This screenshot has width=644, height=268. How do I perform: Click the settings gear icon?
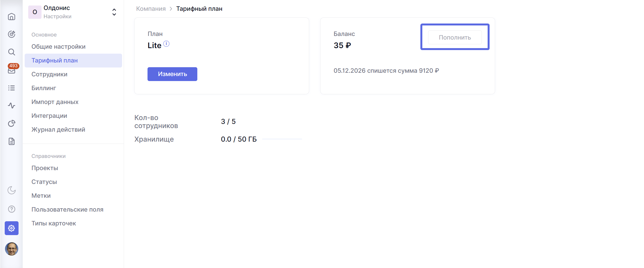tap(12, 228)
